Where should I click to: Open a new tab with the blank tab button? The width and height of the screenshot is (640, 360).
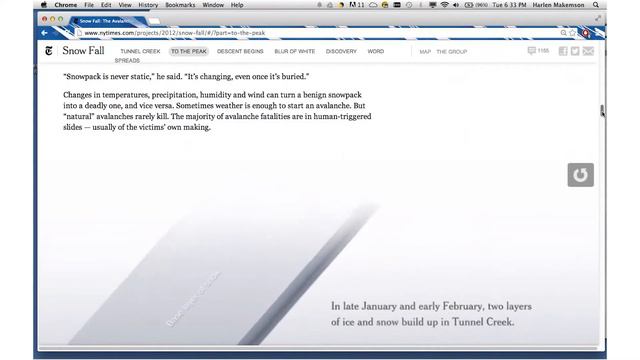click(154, 21)
